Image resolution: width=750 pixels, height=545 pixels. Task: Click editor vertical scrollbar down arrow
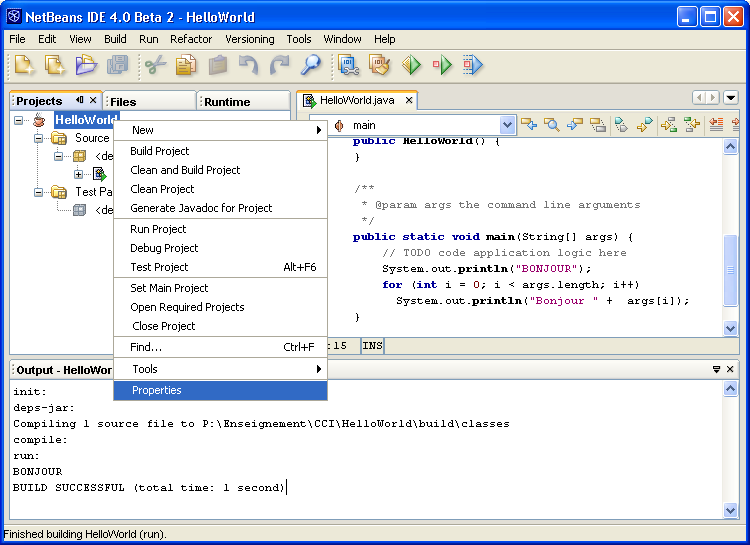[730, 329]
